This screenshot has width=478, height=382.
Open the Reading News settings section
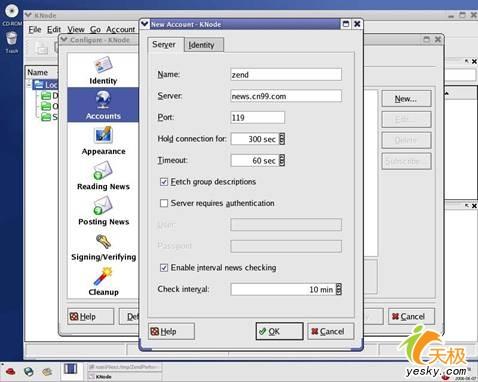point(103,176)
